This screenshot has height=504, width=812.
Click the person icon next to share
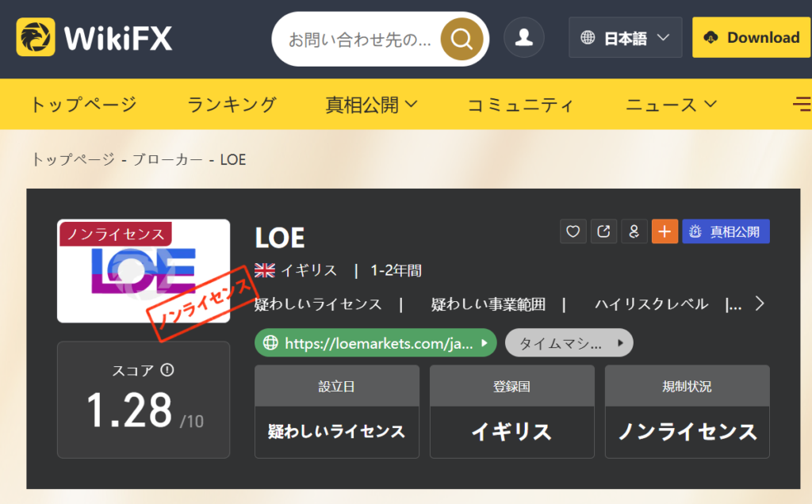[634, 231]
